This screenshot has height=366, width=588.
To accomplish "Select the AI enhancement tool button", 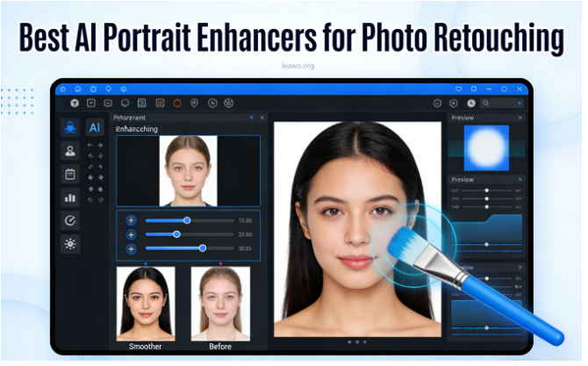I will point(94,127).
